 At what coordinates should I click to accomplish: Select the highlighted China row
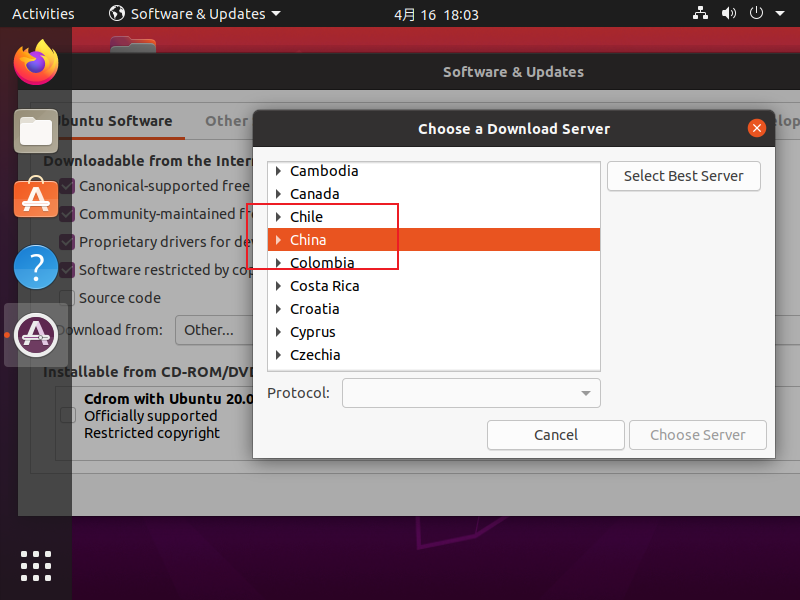pos(434,240)
